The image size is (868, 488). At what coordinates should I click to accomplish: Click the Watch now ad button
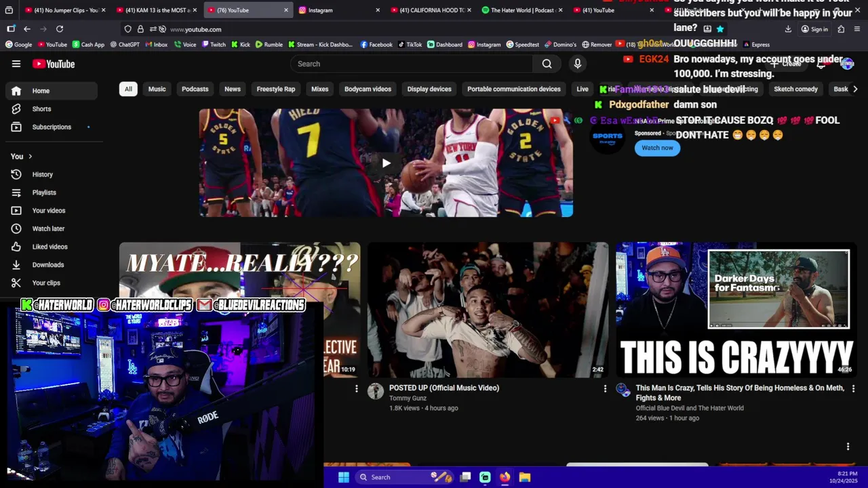tap(657, 148)
